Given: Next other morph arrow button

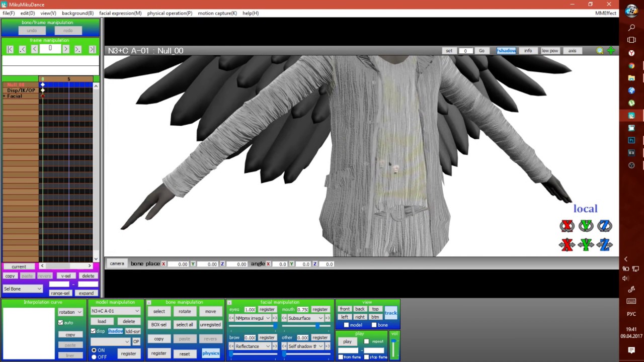Looking at the screenshot, I should click(328, 346).
